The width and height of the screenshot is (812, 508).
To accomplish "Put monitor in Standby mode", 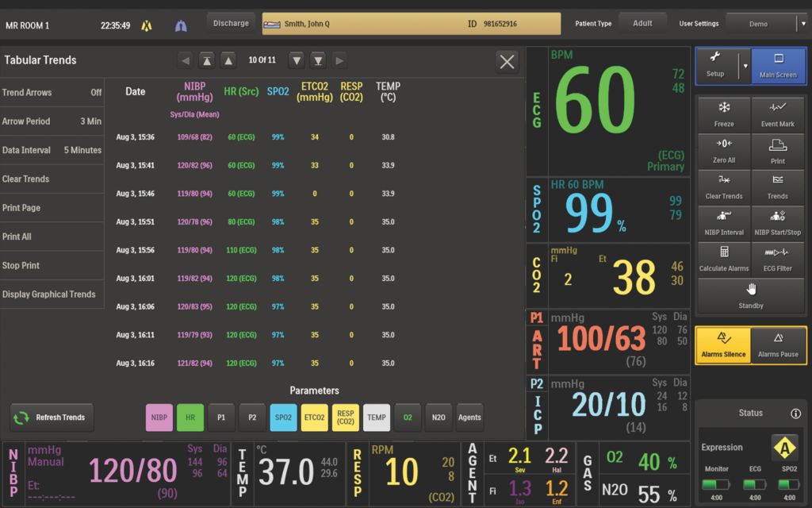I will (751, 295).
